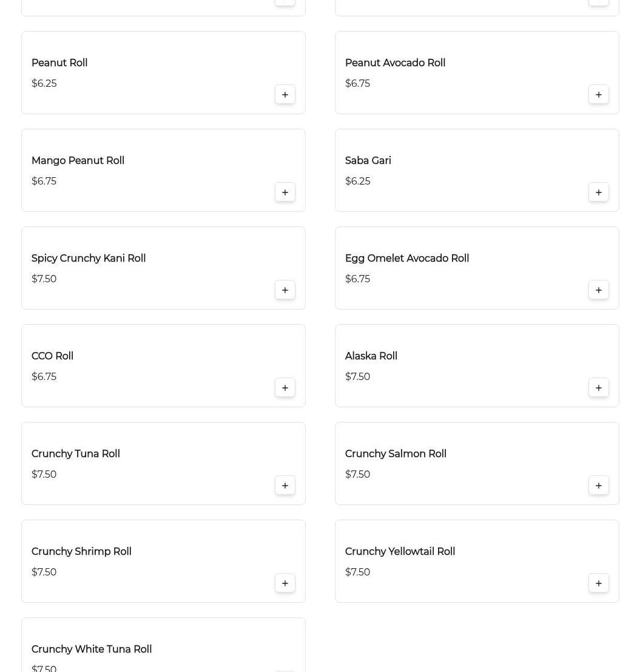The image size is (637, 672).
Task: Add Egg Omelet Avocado Roll to cart
Action: pyautogui.click(x=598, y=290)
